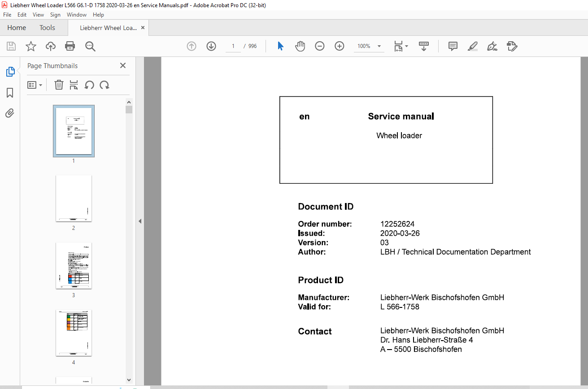Image resolution: width=588 pixels, height=389 pixels.
Task: Select the Highlight text pen tool
Action: [472, 46]
